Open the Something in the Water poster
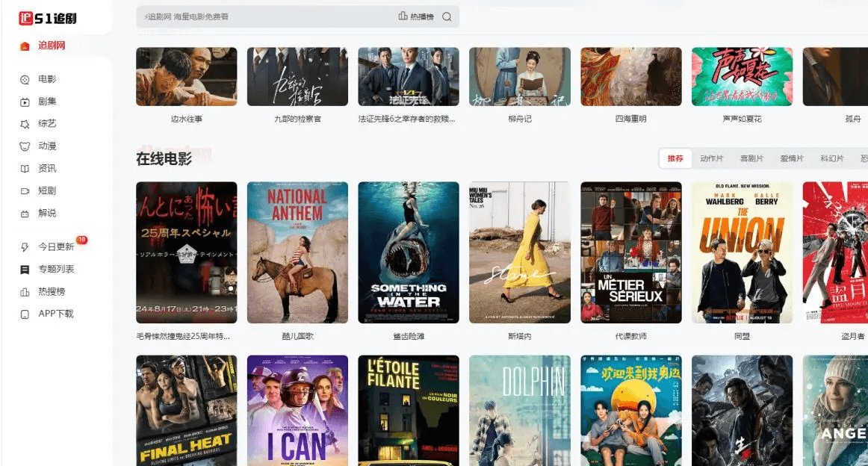The image size is (868, 466). point(409,252)
